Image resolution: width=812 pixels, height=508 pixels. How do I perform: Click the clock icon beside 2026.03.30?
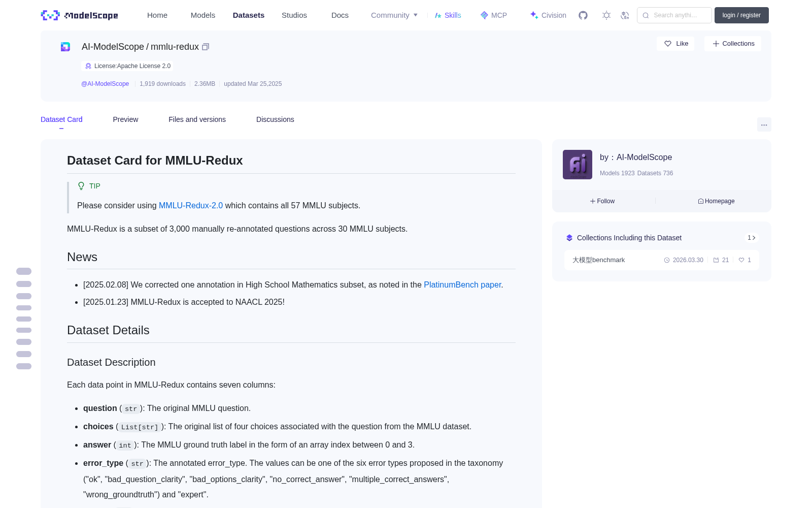[x=667, y=260]
